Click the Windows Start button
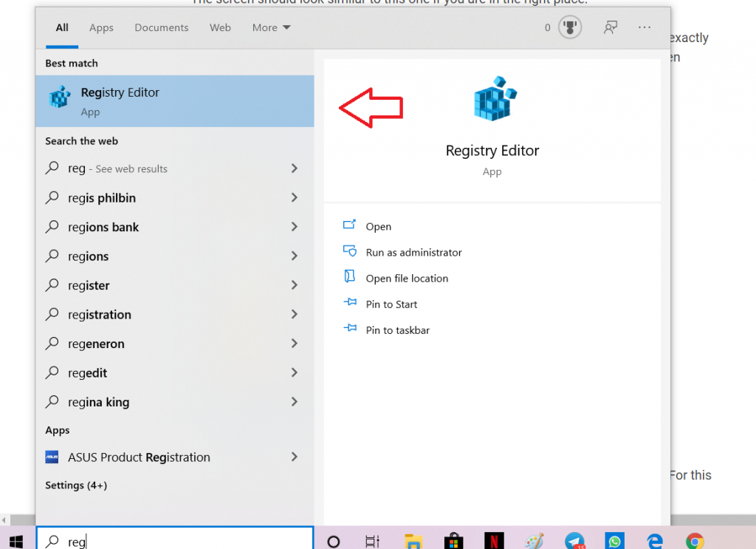The width and height of the screenshot is (756, 549). click(x=16, y=542)
